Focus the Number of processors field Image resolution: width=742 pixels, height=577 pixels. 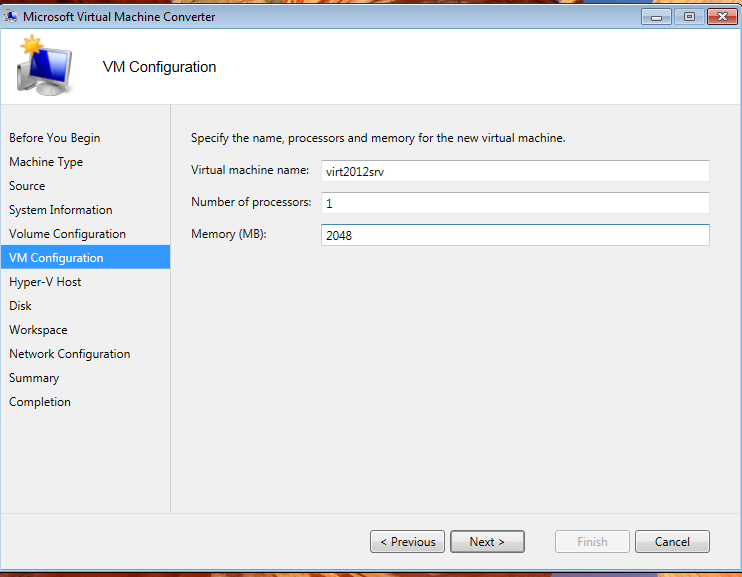(x=515, y=203)
